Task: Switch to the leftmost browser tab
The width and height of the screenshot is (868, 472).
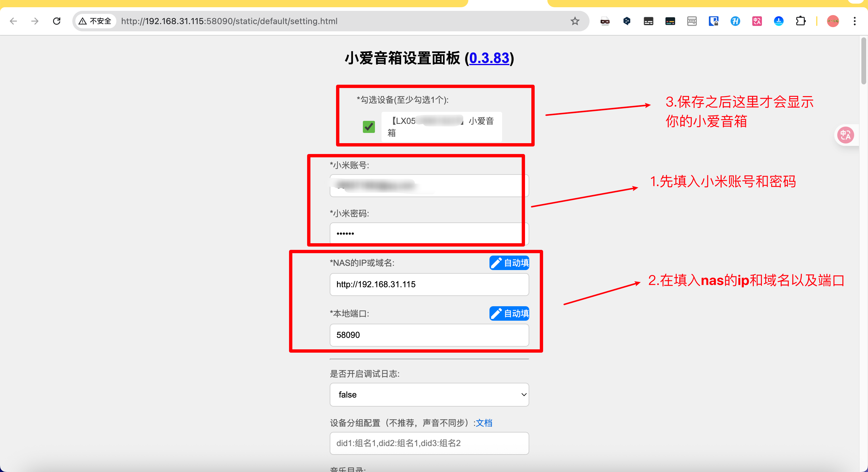Action: tap(202, 3)
